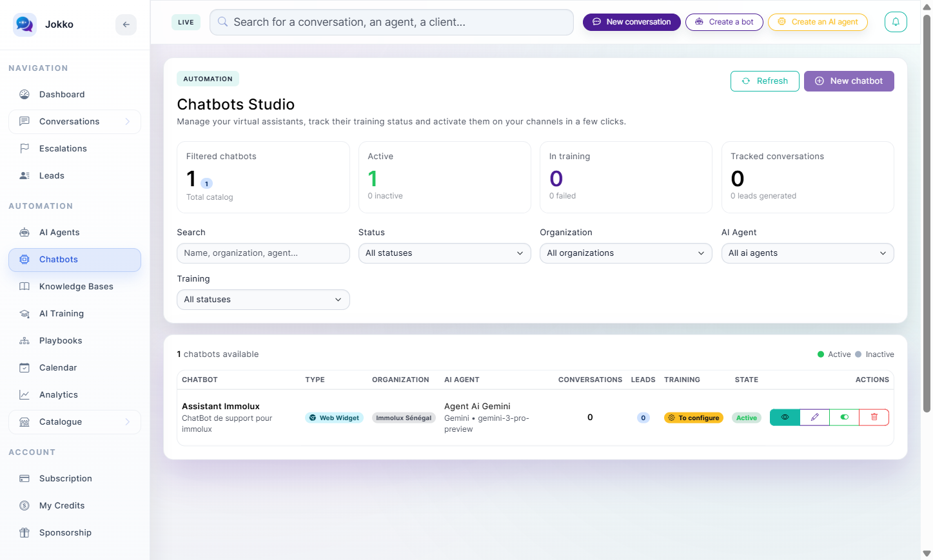The width and height of the screenshot is (933, 560).
Task: Click the Playbooks icon in sidebar
Action: point(25,341)
